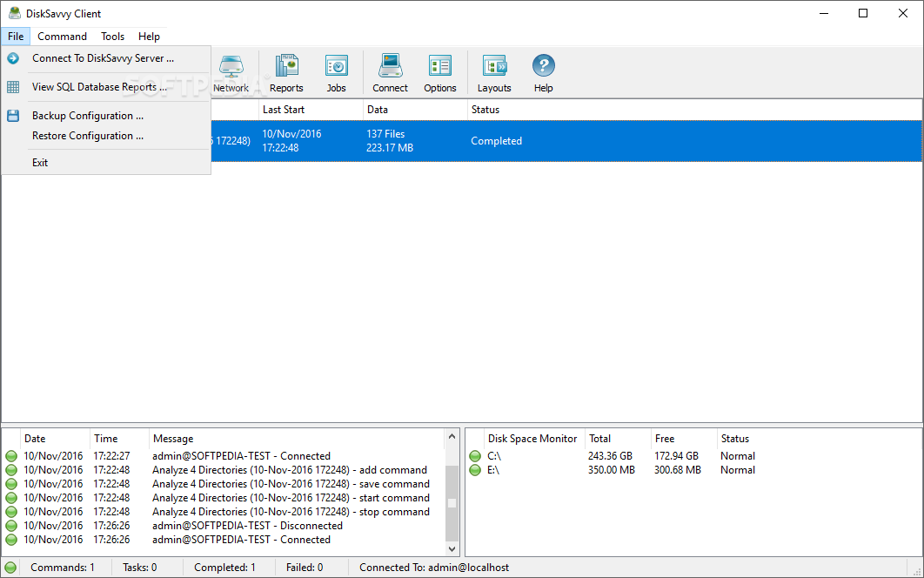The width and height of the screenshot is (924, 578).
Task: Click green icon of 'add command' log entry
Action: [11, 470]
